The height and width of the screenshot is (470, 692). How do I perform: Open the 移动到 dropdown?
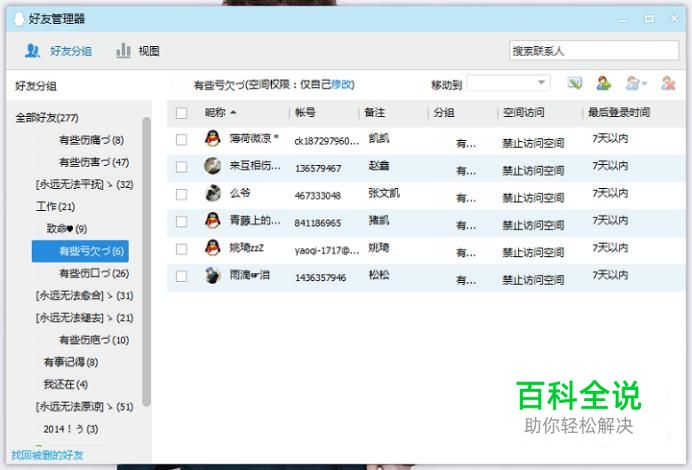508,83
